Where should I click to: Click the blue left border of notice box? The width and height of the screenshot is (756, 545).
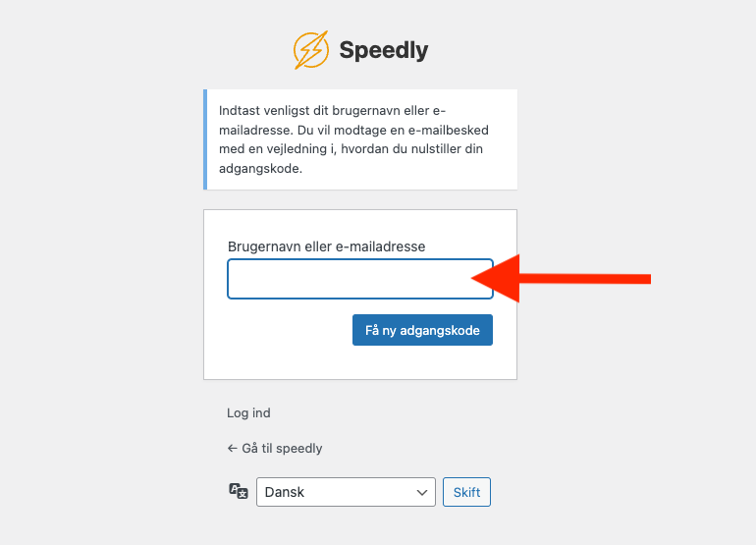pyautogui.click(x=205, y=139)
